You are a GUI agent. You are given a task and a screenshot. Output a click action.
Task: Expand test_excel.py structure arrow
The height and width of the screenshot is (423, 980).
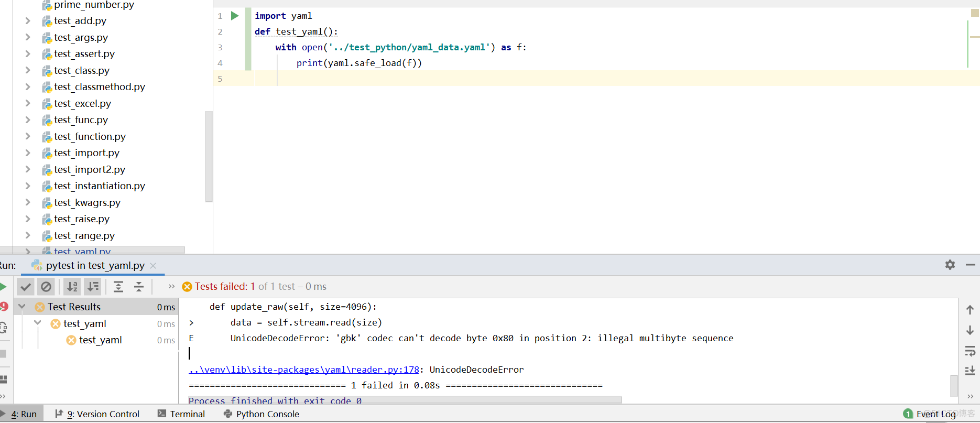(28, 103)
